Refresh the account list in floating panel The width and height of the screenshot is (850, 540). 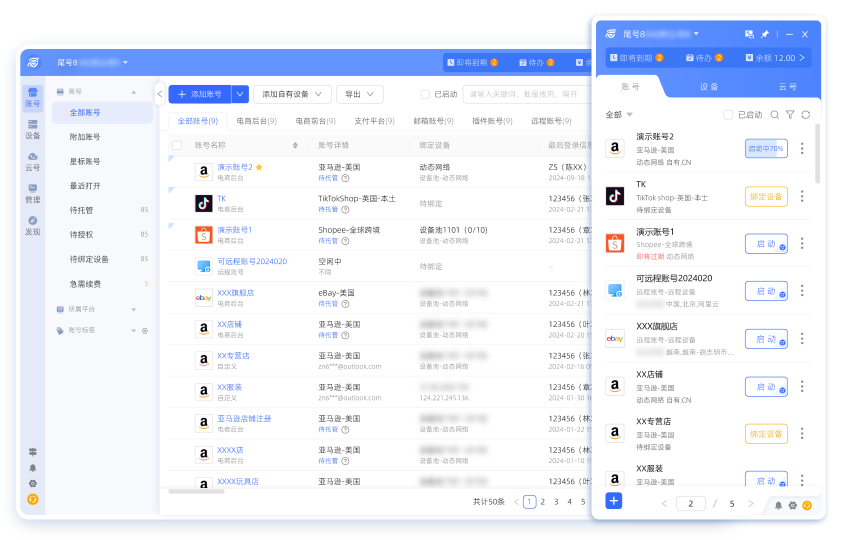pos(806,115)
